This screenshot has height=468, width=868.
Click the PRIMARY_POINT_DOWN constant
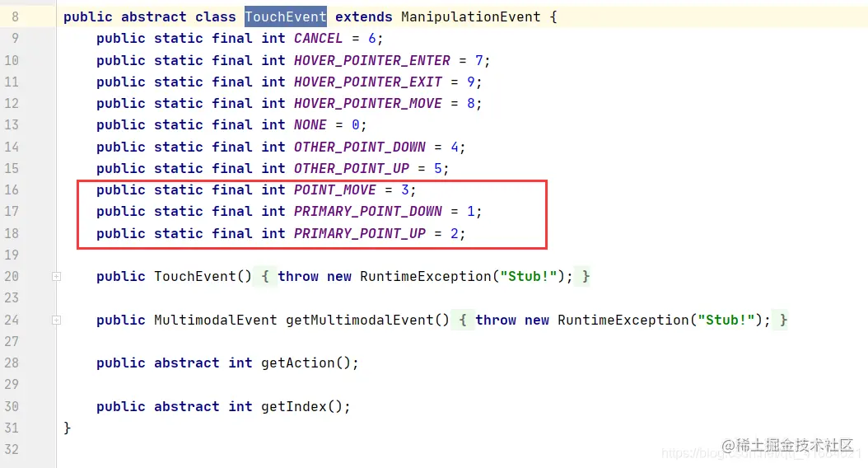click(368, 212)
